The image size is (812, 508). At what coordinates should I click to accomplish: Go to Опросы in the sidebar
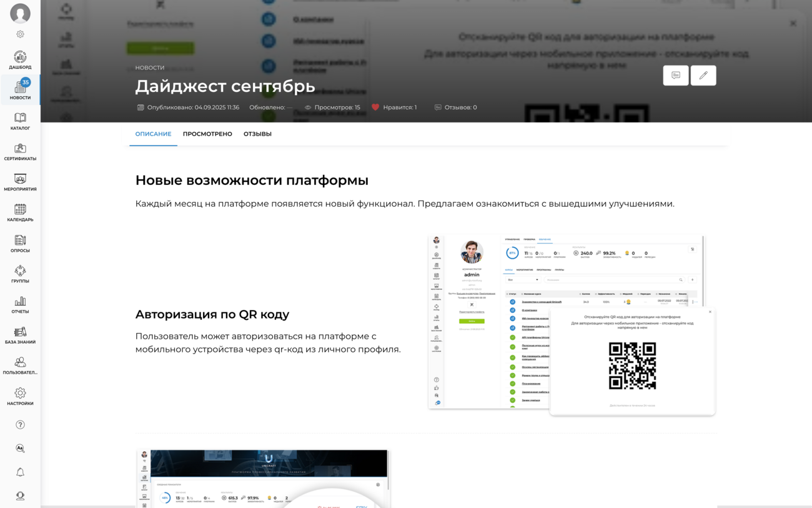pyautogui.click(x=20, y=244)
